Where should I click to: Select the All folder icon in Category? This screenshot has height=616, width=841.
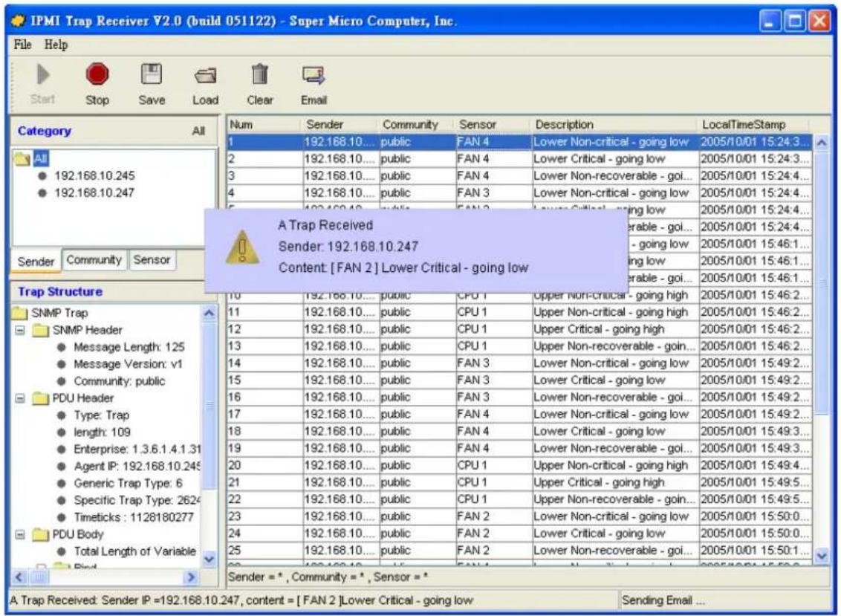(22, 159)
